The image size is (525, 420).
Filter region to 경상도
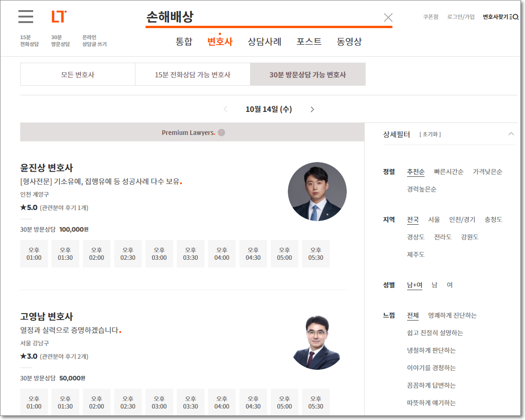click(415, 237)
